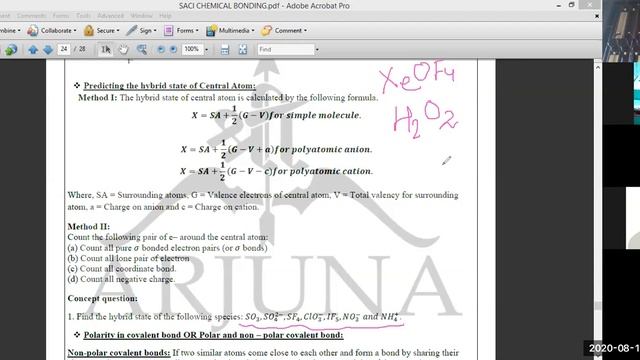Screen dimensions: 640x360
Task: Open the Forms toolbar menu
Action: point(181,31)
